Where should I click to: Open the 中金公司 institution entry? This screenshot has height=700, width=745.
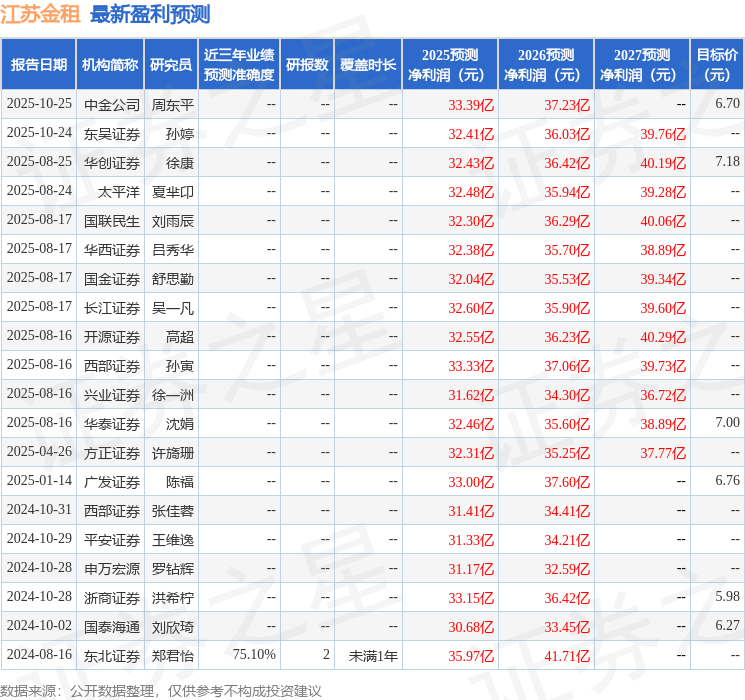[x=112, y=104]
